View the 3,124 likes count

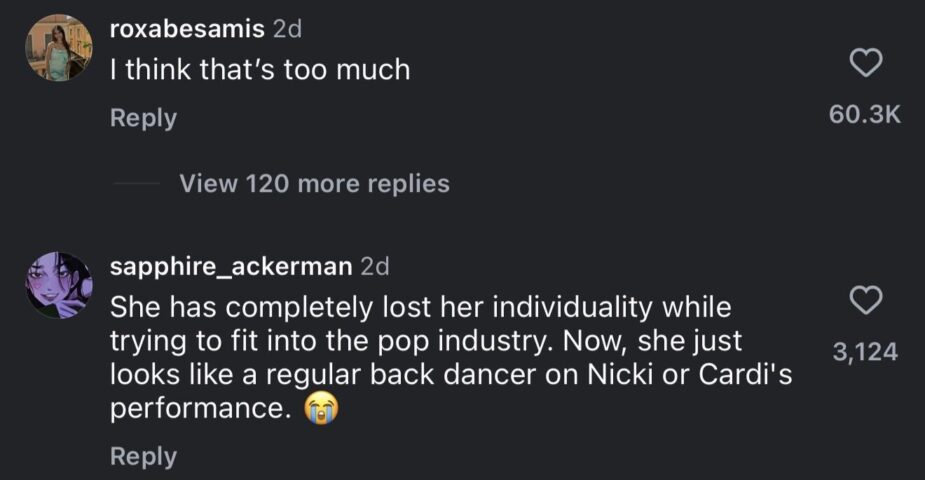pos(865,352)
